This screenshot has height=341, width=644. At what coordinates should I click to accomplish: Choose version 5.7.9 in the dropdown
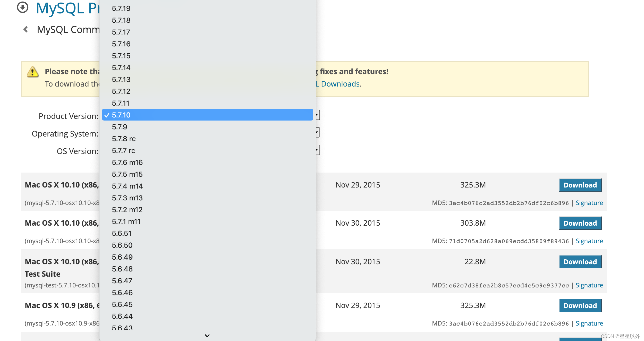pyautogui.click(x=120, y=127)
